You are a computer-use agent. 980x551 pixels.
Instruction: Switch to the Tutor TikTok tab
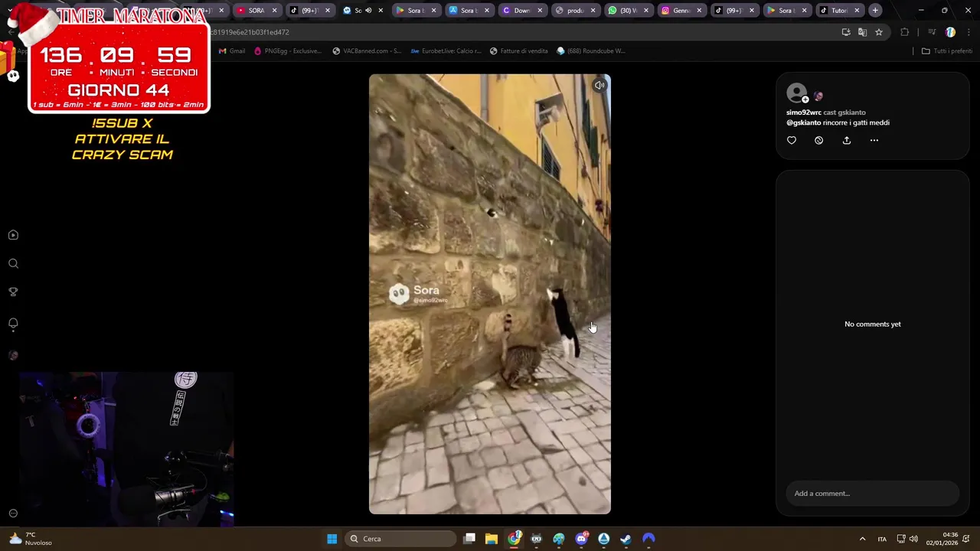pyautogui.click(x=840, y=11)
